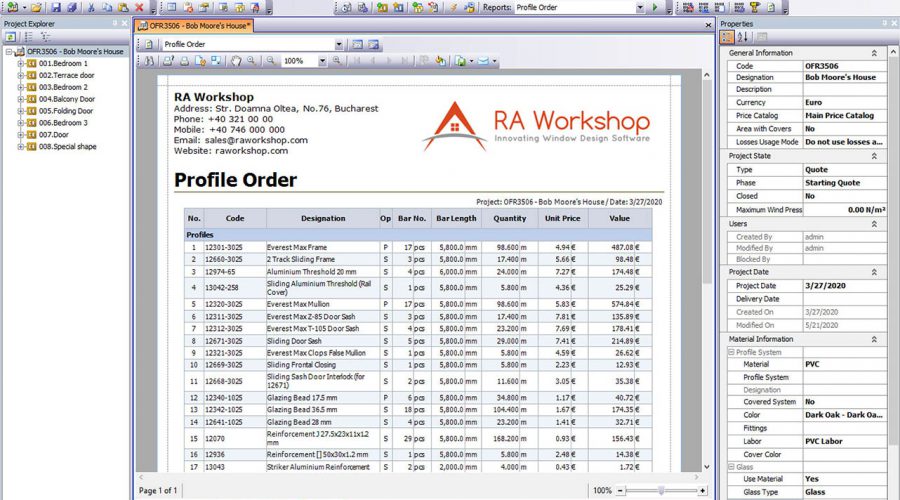Select 007.Door in Project Explorer
The height and width of the screenshot is (500, 900).
(x=53, y=134)
